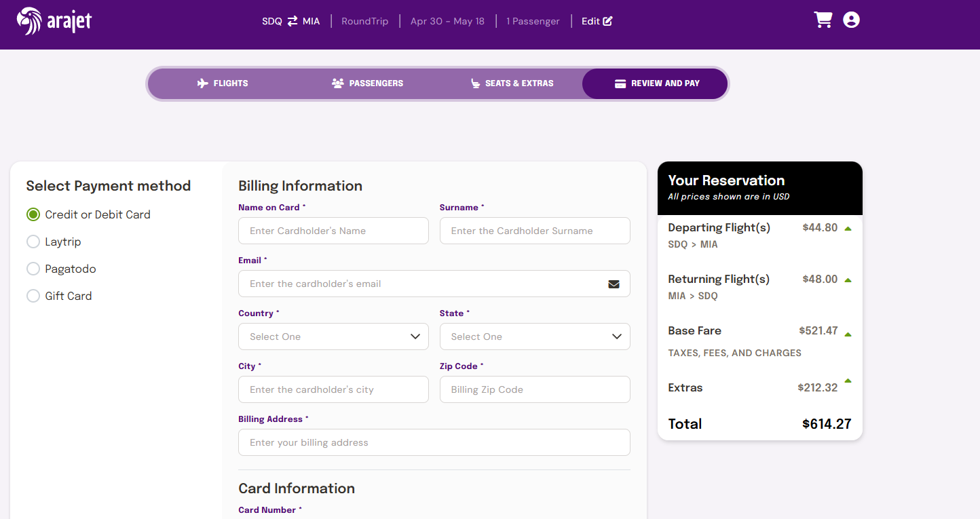980x519 pixels.
Task: Go to the Flights step
Action: point(223,83)
